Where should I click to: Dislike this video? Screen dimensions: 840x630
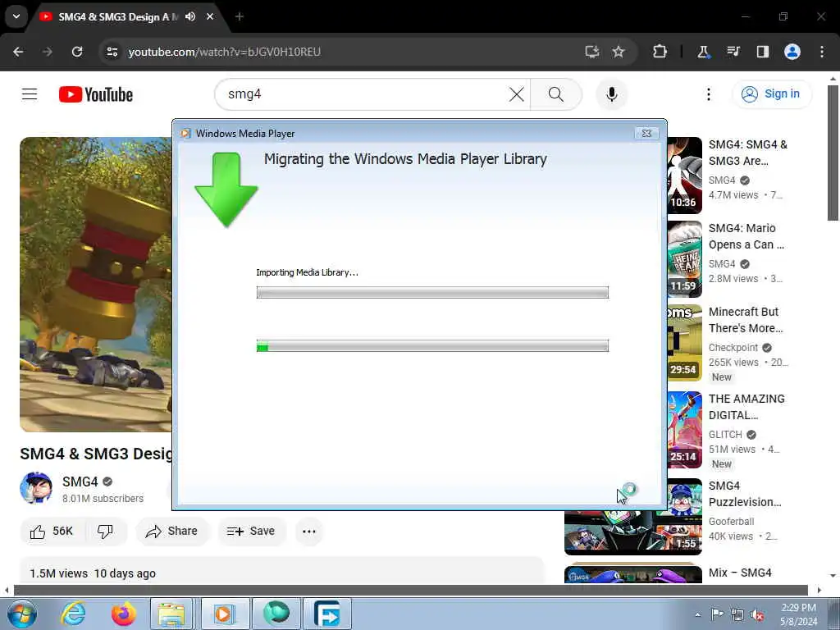(106, 532)
